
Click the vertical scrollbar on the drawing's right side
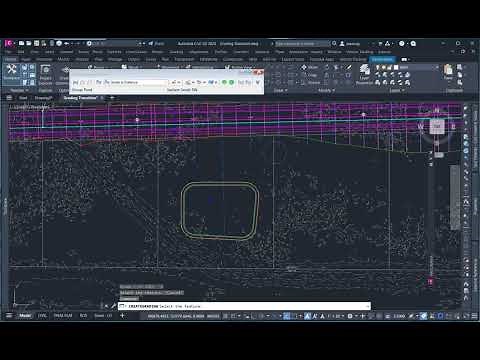coord(455,197)
